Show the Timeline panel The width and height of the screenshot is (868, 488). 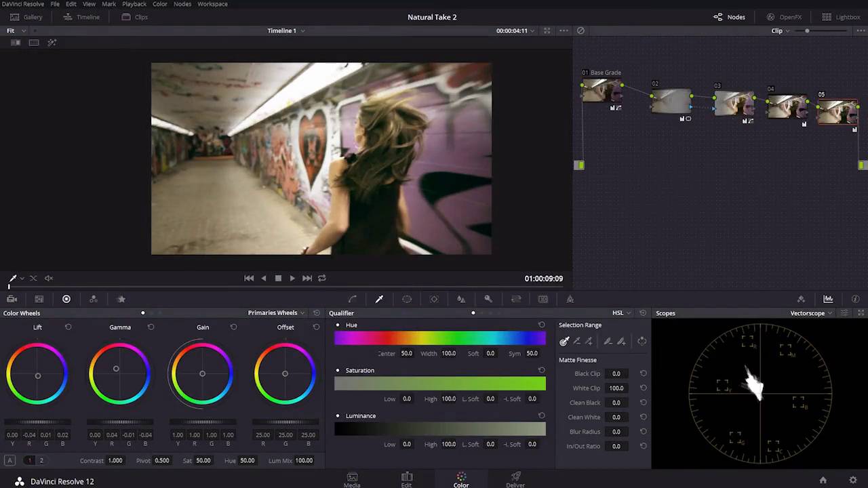pyautogui.click(x=81, y=17)
